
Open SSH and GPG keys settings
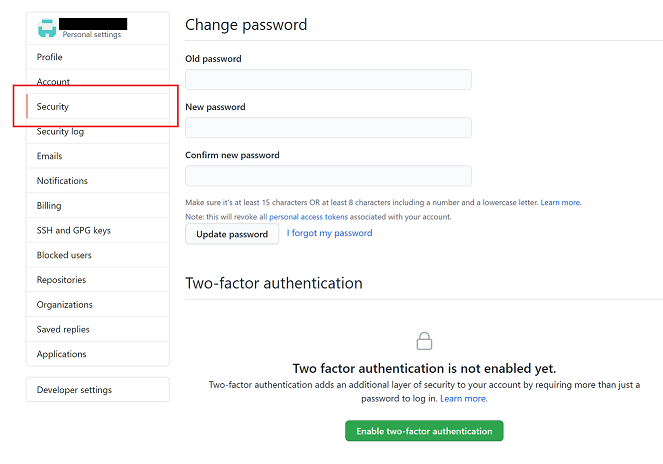[98, 231]
